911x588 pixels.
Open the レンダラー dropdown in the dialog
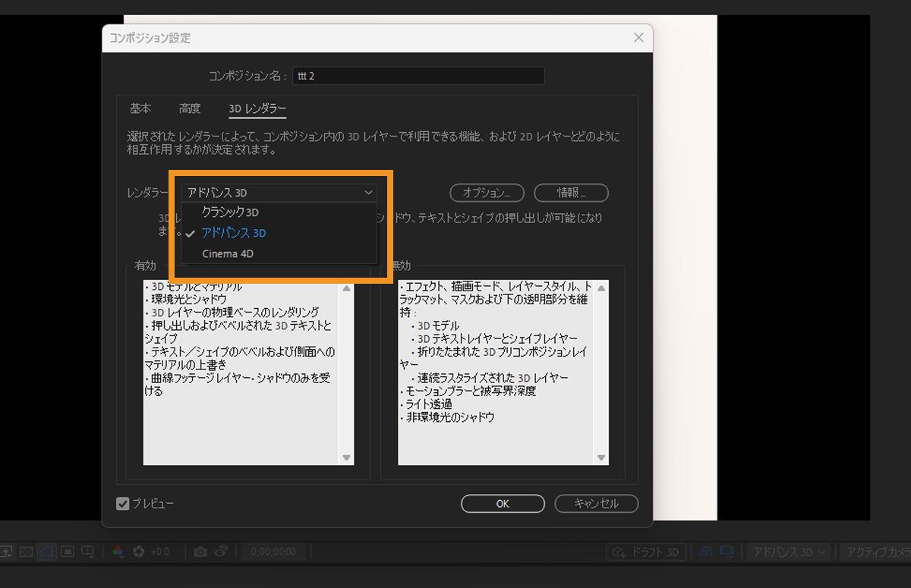point(279,192)
